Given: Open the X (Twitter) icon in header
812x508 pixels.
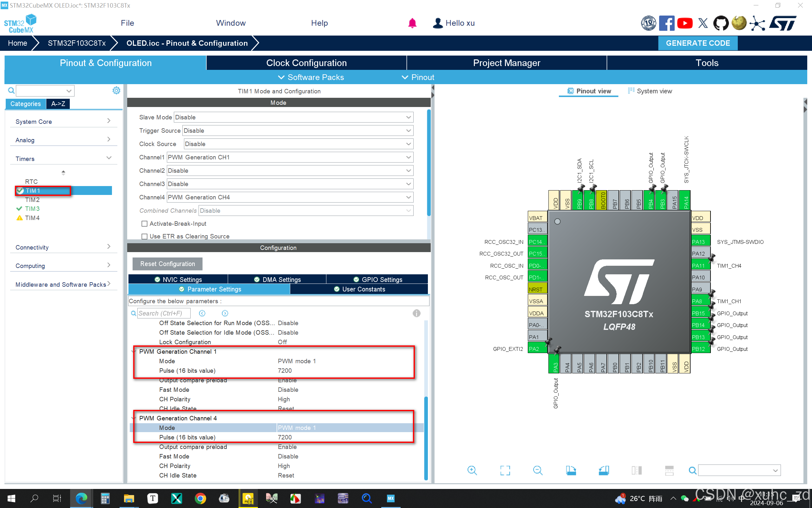Looking at the screenshot, I should pyautogui.click(x=703, y=23).
